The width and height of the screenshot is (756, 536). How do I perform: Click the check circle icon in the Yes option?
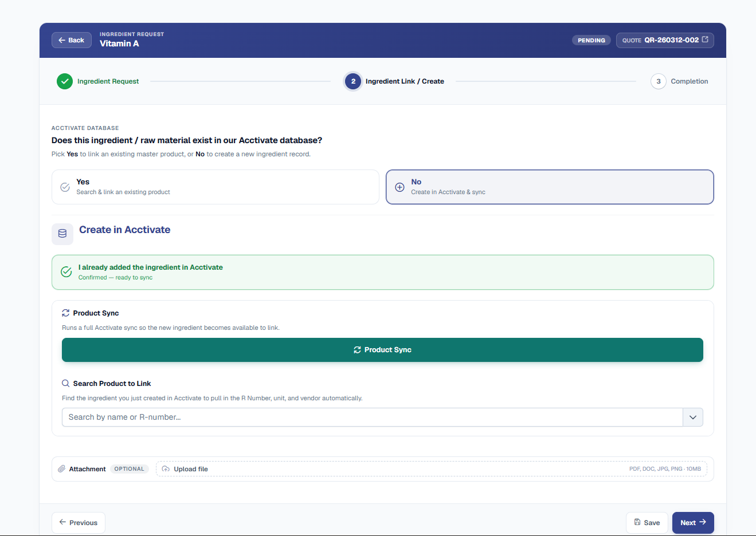click(x=65, y=187)
